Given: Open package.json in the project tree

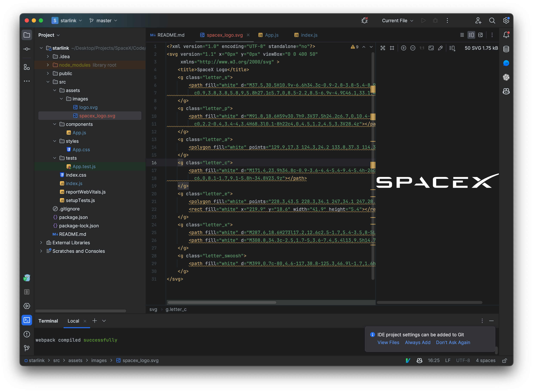Looking at the screenshot, I should pos(73,217).
